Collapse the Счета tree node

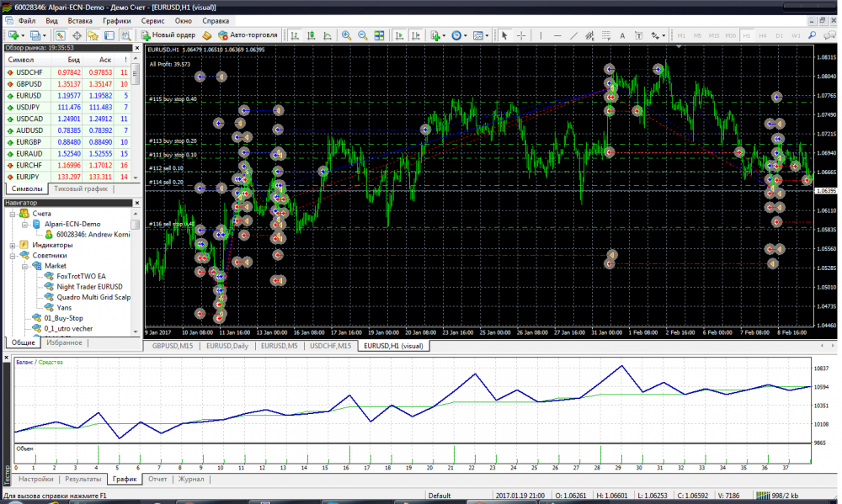point(13,214)
